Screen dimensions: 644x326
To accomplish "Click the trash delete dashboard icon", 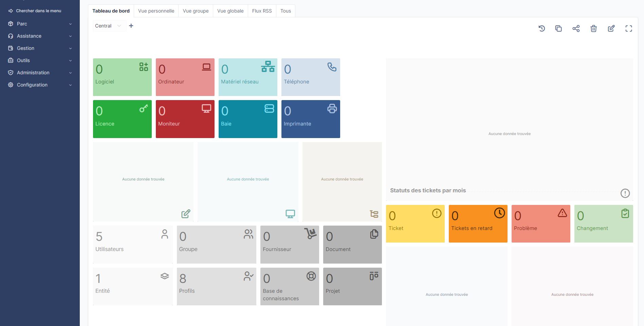I will pyautogui.click(x=593, y=28).
